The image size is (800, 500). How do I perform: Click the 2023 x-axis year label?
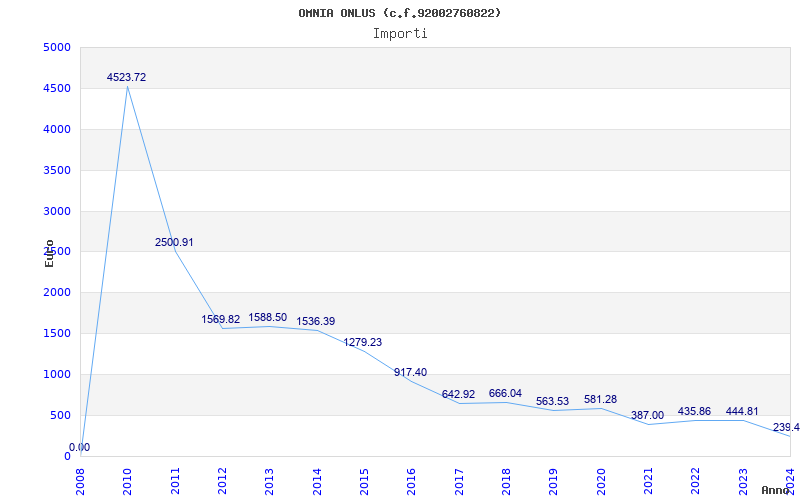[743, 482]
